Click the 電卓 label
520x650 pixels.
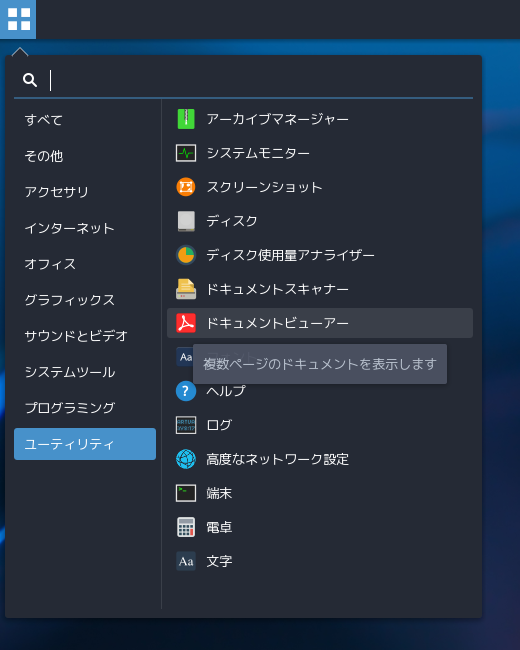point(219,527)
